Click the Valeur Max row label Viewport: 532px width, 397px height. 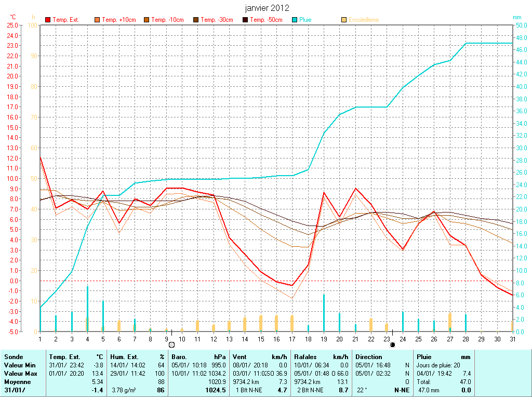click(19, 374)
